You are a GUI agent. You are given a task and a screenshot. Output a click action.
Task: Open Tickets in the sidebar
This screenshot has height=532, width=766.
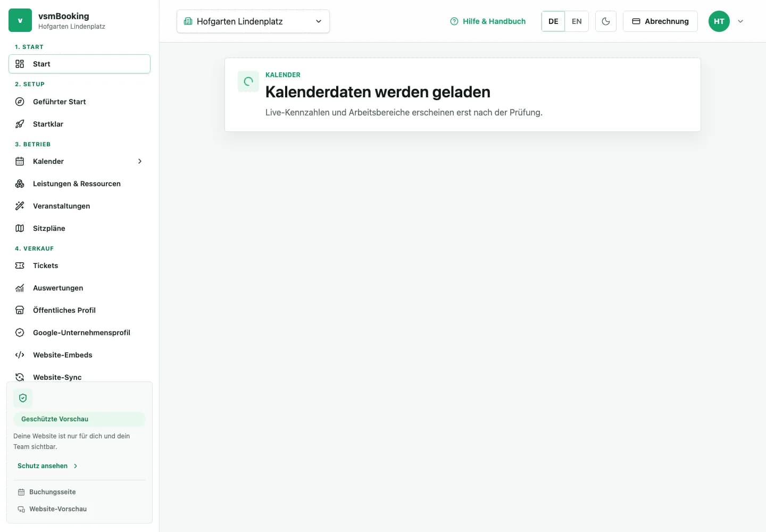(x=79, y=265)
